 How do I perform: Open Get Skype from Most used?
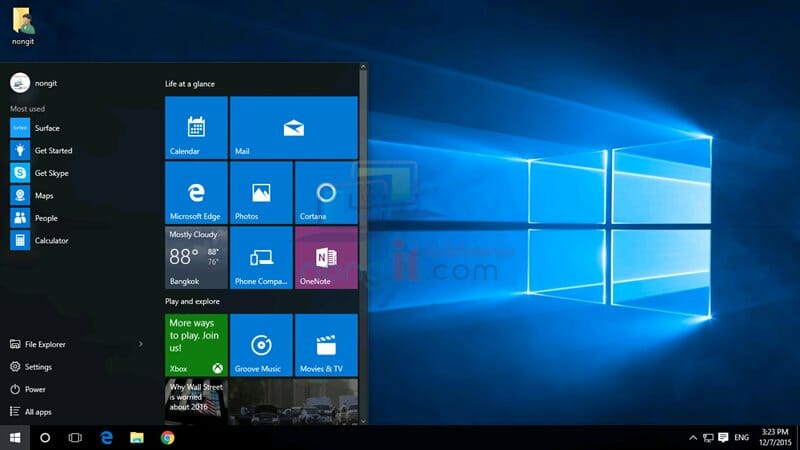coord(77,173)
